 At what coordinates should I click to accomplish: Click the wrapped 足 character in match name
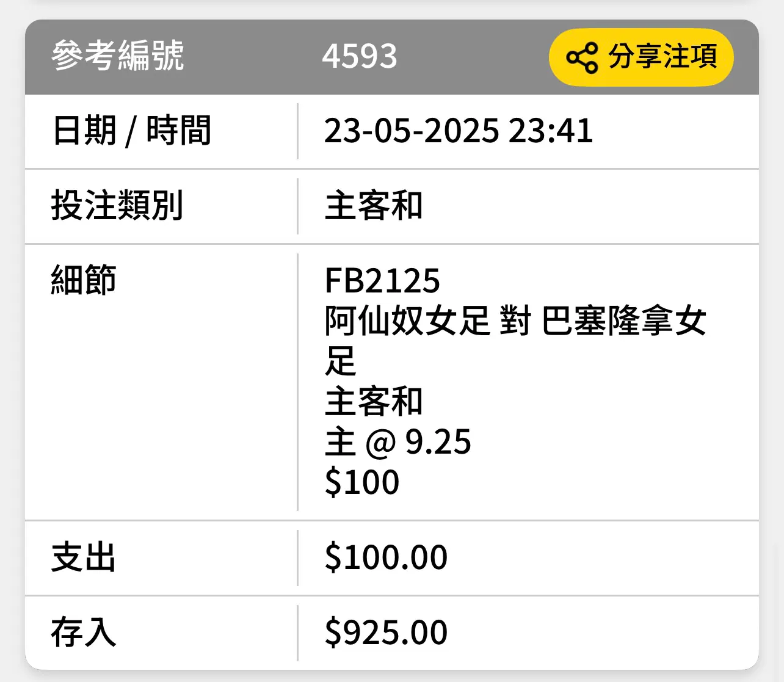tap(341, 361)
